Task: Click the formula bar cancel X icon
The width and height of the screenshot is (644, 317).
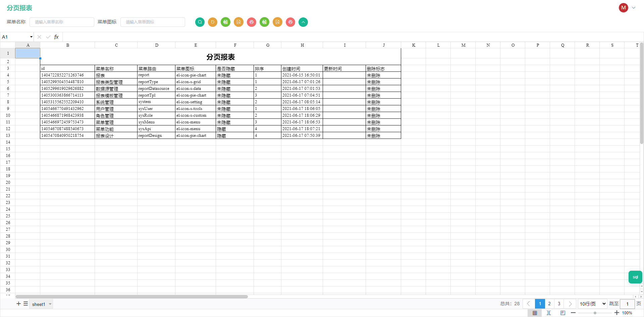Action: (x=39, y=37)
